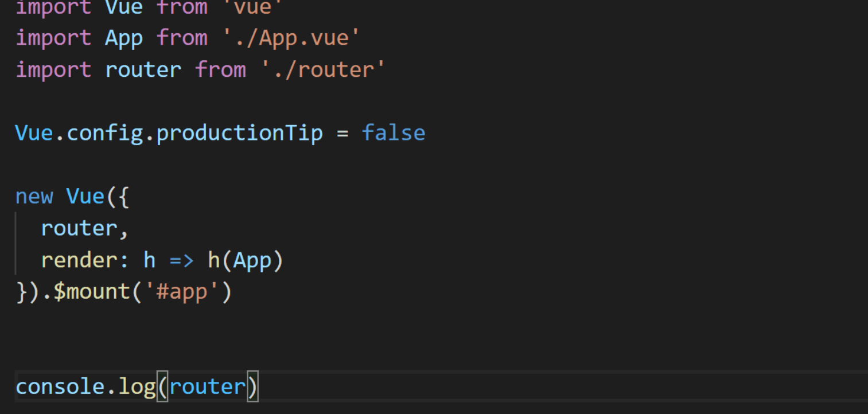Click App identifier in second import line

(124, 38)
